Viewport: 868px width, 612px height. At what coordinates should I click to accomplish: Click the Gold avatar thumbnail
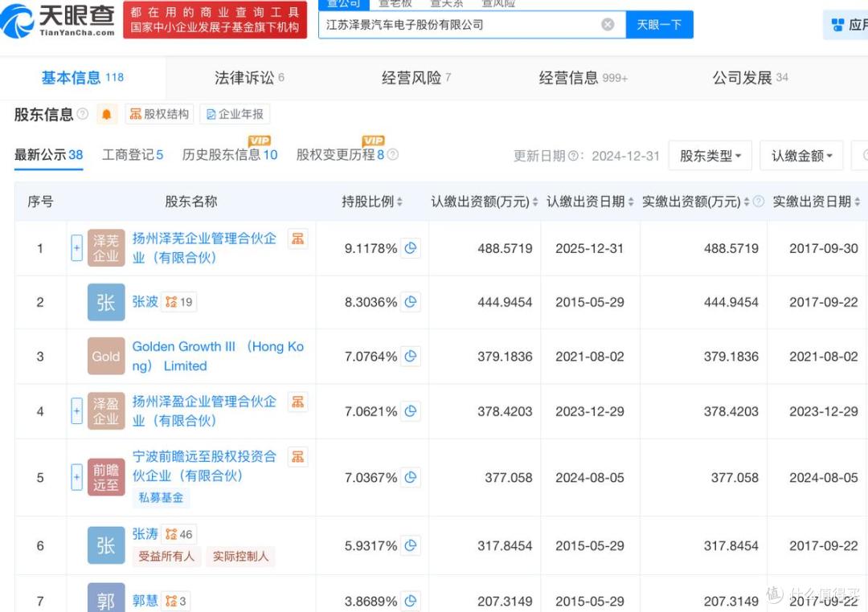(x=106, y=357)
